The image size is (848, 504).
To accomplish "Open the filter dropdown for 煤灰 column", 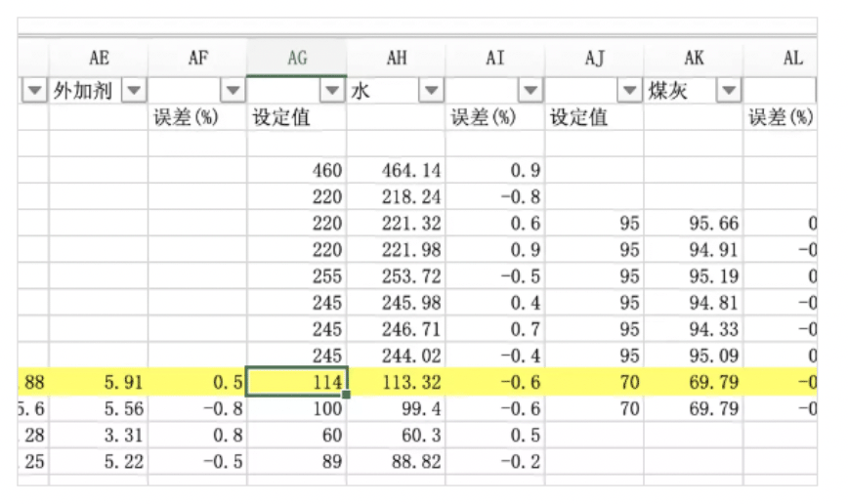I will pos(728,91).
